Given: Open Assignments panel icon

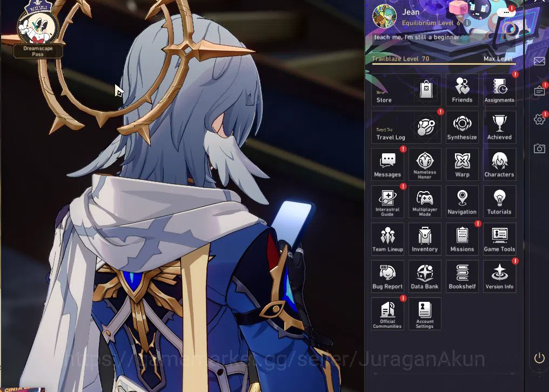Looking at the screenshot, I should pos(499,90).
